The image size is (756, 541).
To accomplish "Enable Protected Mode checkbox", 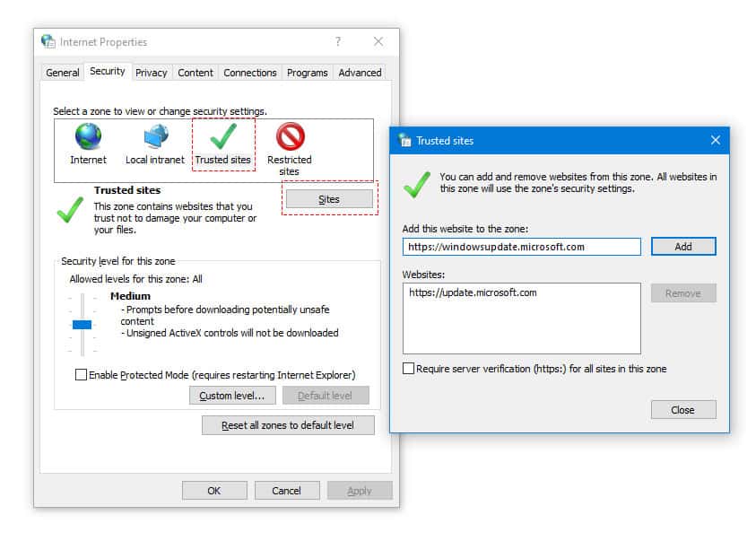I will coord(81,375).
